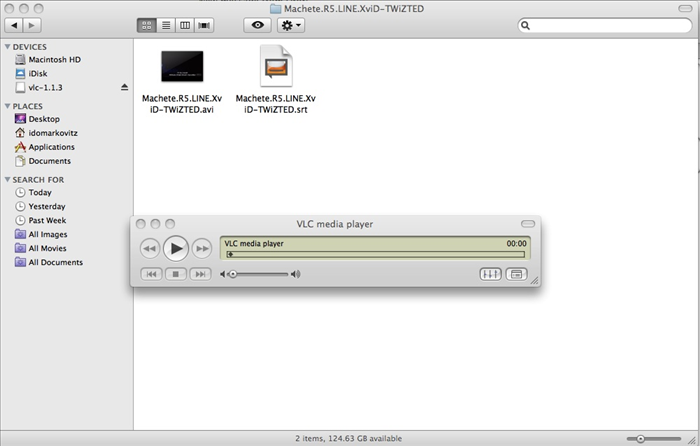Set VLC volume to maximum speaker icon

click(296, 274)
